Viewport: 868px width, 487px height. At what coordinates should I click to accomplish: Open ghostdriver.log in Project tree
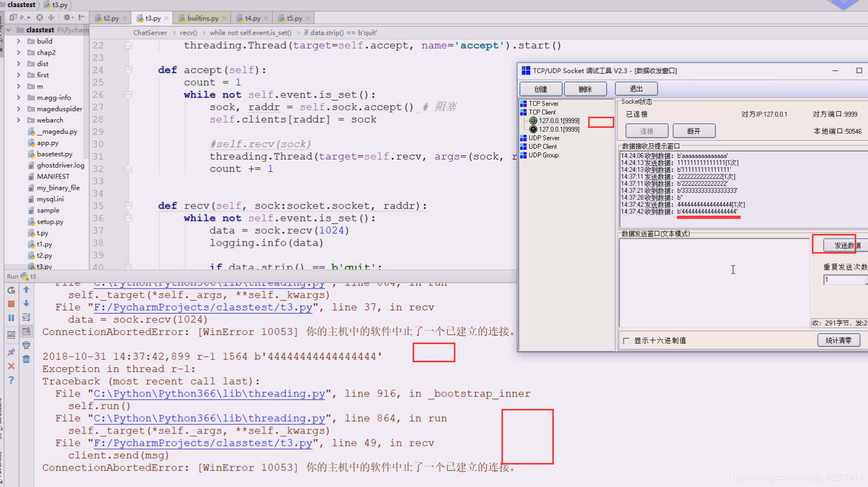60,165
